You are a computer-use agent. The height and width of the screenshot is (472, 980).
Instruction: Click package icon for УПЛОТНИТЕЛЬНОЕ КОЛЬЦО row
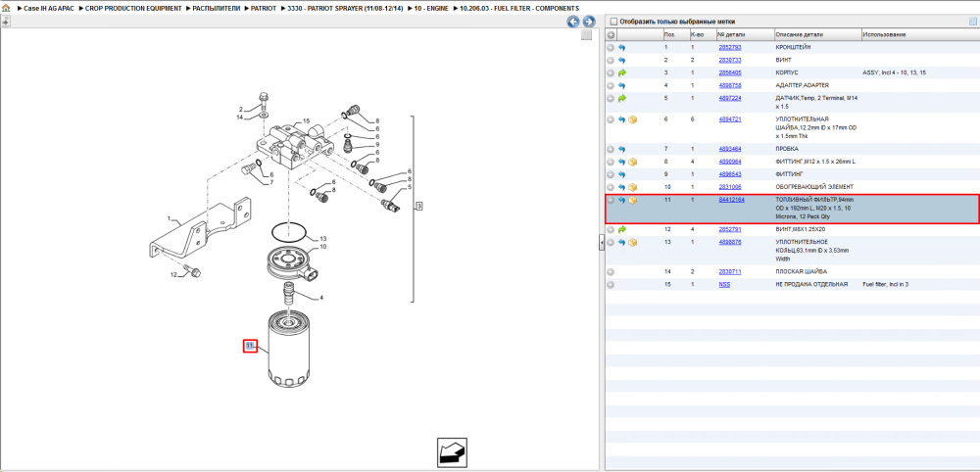(632, 242)
